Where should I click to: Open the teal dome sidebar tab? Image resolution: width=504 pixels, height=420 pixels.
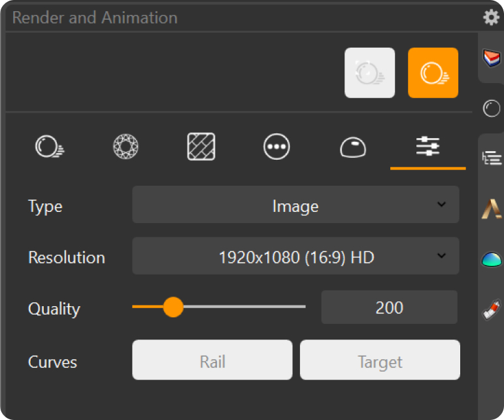pos(491,260)
